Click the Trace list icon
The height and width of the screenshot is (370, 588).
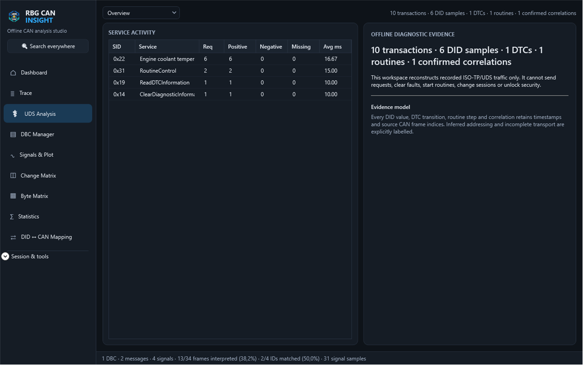12,93
